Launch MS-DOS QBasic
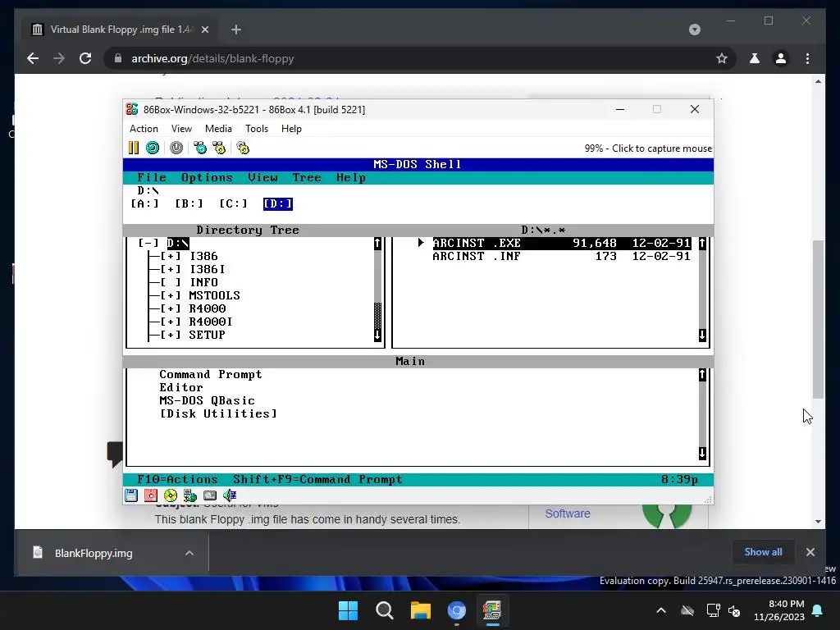The width and height of the screenshot is (840, 630). click(x=207, y=400)
